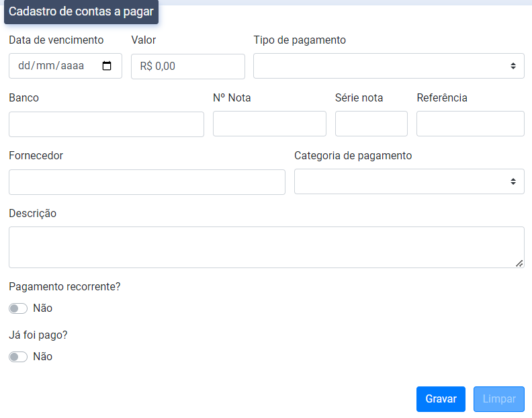
Task: Grab the Descrição textarea resize handle
Action: tap(519, 263)
